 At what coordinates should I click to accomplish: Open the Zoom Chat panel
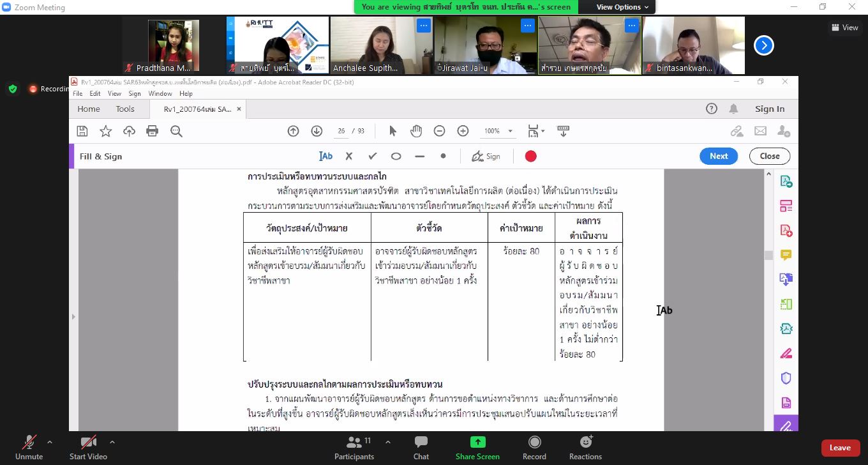(x=421, y=447)
